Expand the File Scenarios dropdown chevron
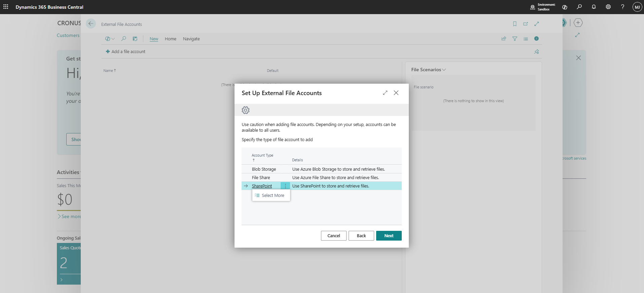644x293 pixels. (444, 70)
